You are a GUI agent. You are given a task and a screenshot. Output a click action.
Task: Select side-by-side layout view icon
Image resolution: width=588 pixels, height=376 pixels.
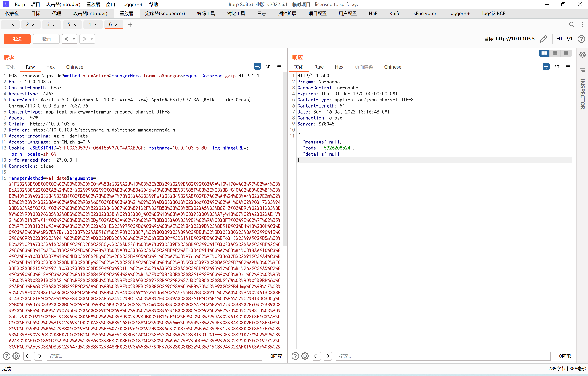pyautogui.click(x=544, y=53)
